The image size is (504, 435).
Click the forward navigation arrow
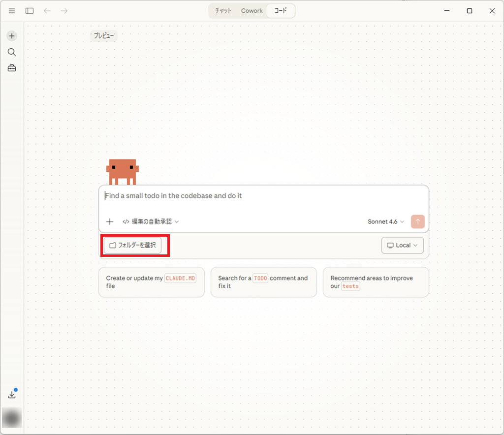pos(64,11)
